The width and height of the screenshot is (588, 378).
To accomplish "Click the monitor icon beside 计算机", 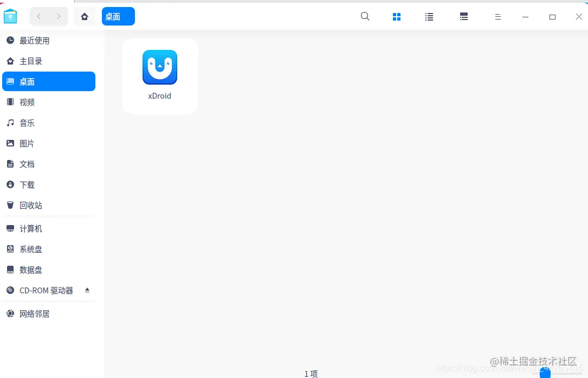I will pyautogui.click(x=10, y=228).
